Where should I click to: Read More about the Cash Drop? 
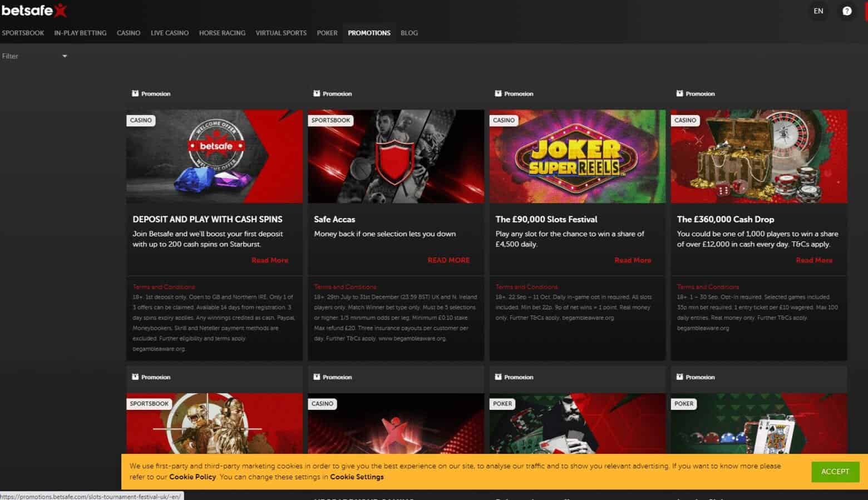tap(814, 260)
